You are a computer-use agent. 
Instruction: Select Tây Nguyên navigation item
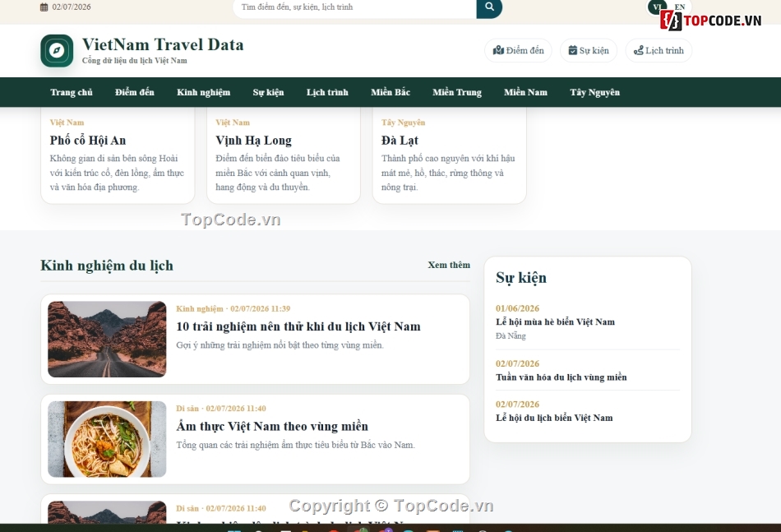coord(594,92)
